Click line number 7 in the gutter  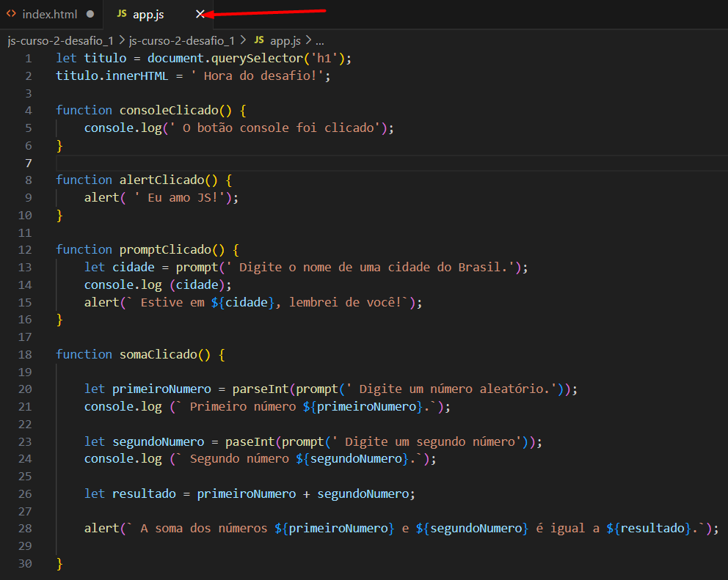pyautogui.click(x=29, y=164)
